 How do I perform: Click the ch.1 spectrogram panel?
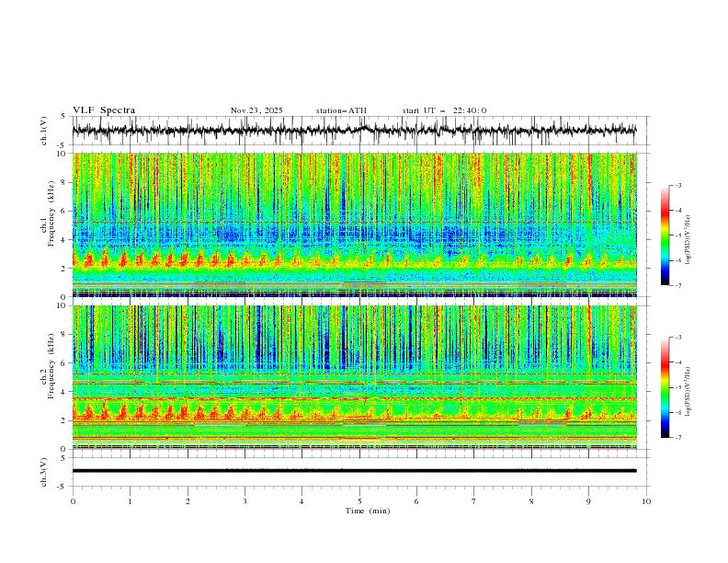click(354, 224)
